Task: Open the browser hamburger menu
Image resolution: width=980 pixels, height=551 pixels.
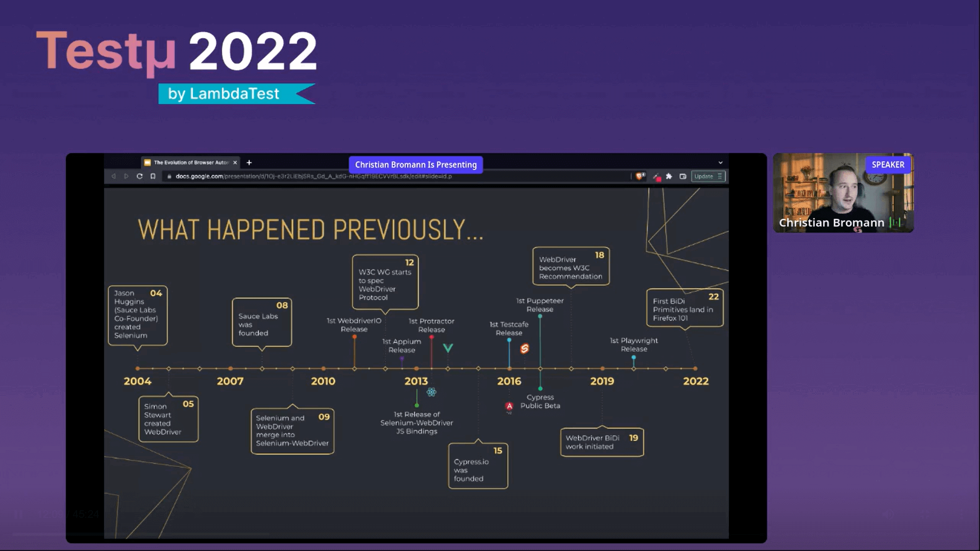Action: 720,177
